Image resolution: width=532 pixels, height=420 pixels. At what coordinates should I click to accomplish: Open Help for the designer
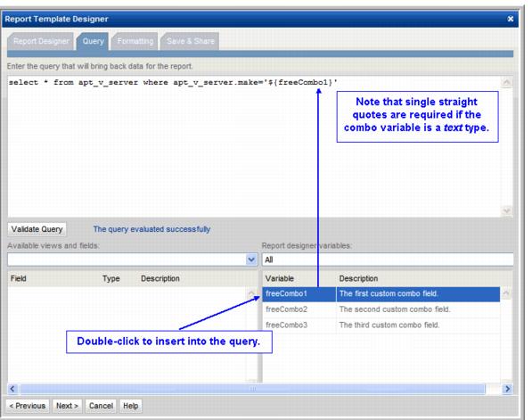[131, 406]
